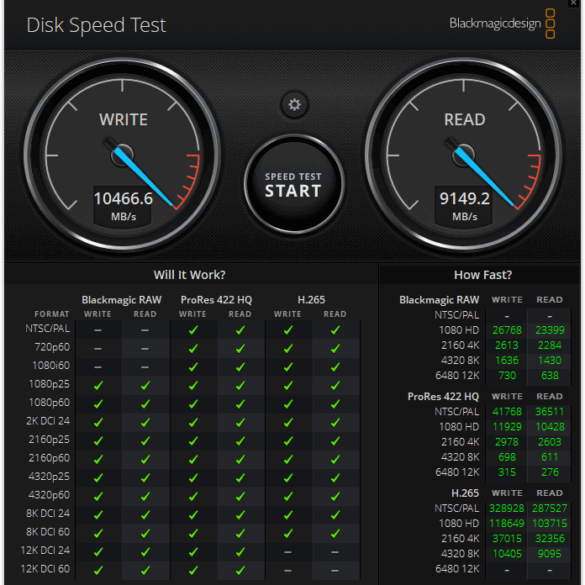
Task: Click the H.265 2160 4K write value 37015
Action: [507, 538]
